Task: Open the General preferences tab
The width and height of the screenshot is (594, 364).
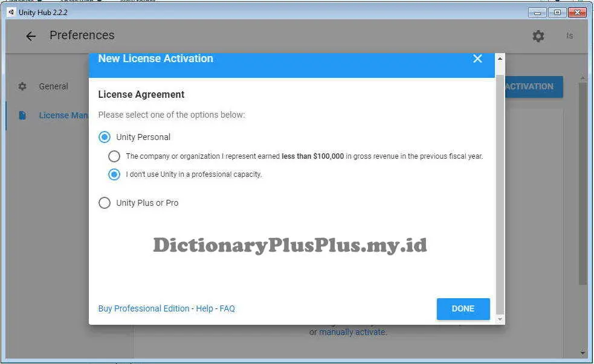Action: (53, 86)
